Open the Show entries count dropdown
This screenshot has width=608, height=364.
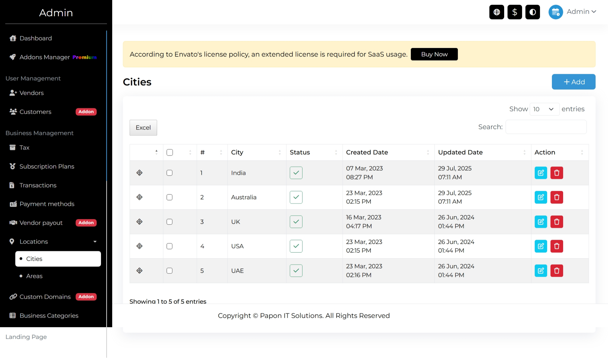point(544,109)
